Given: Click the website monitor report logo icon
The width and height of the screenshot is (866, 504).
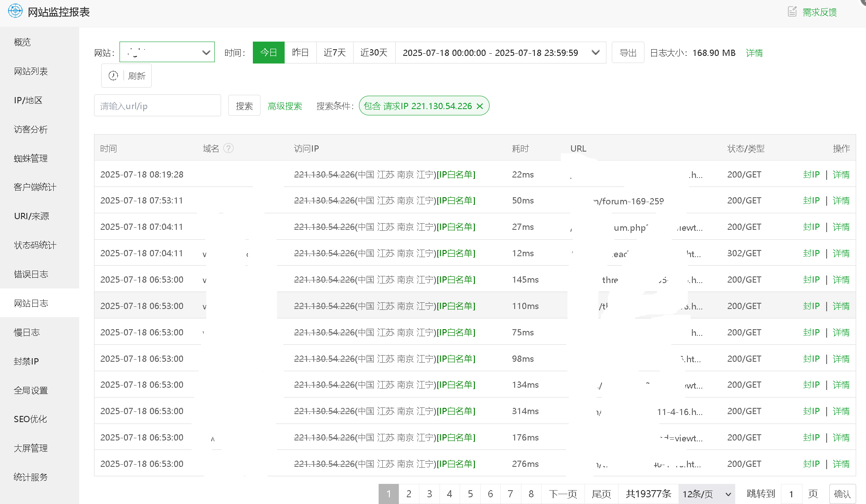Looking at the screenshot, I should [x=15, y=11].
